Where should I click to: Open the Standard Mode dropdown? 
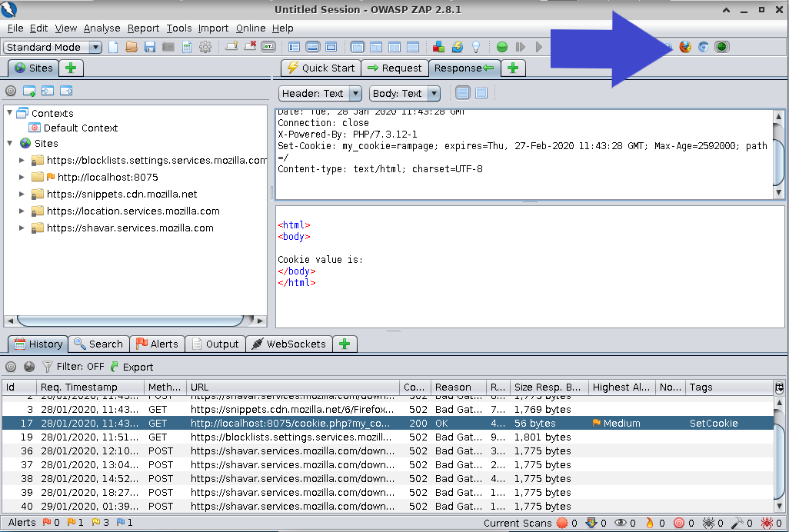53,48
